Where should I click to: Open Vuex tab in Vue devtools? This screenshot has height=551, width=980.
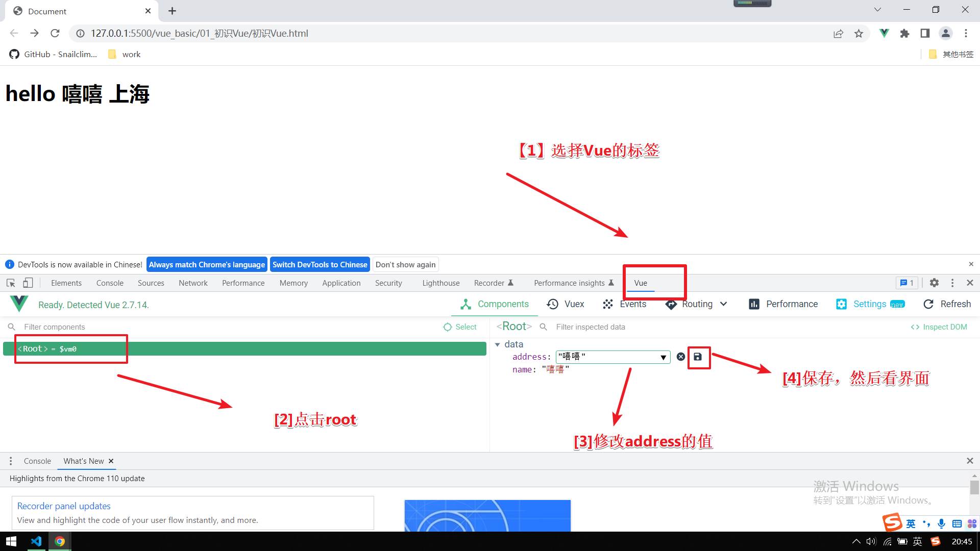[x=566, y=304]
